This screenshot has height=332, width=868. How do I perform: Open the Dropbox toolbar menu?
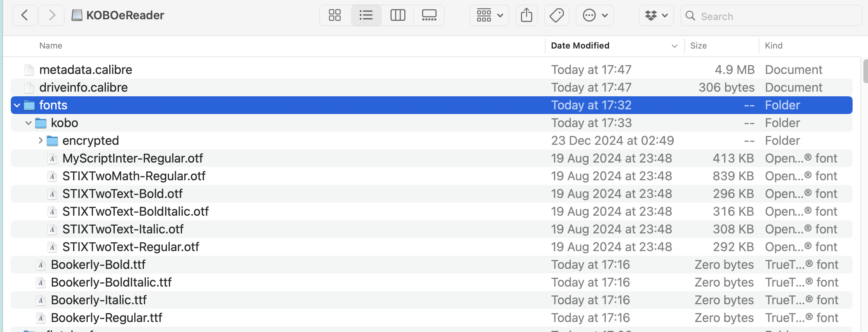tap(656, 15)
